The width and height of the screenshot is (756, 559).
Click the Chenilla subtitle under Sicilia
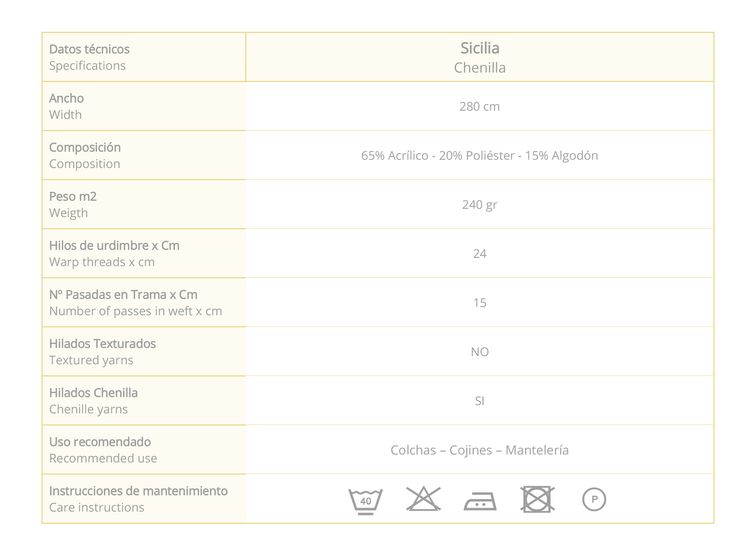[480, 68]
